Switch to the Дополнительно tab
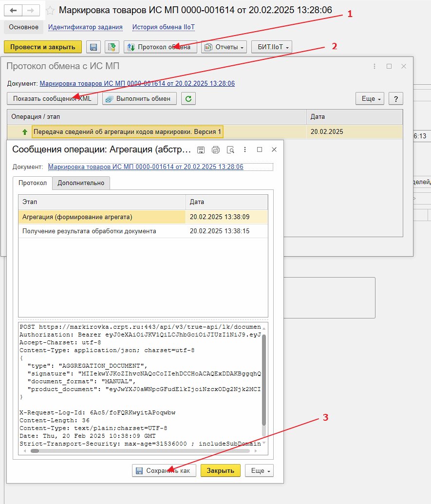The width and height of the screenshot is (431, 504). pos(81,183)
